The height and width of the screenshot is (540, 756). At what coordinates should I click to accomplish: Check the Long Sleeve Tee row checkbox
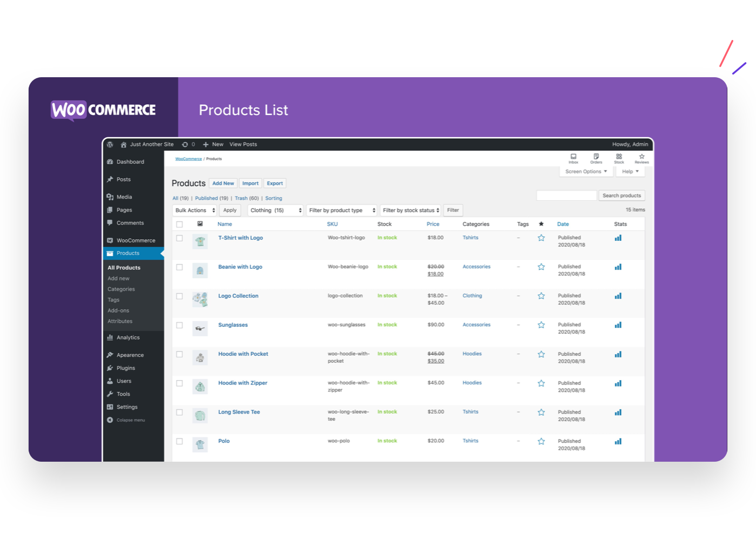click(x=180, y=414)
